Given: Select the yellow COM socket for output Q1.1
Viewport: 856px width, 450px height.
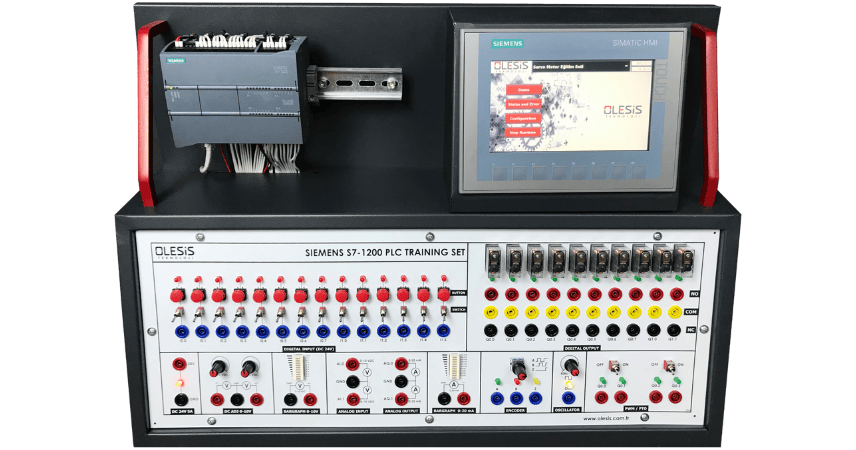Looking at the screenshot, I should 675,312.
